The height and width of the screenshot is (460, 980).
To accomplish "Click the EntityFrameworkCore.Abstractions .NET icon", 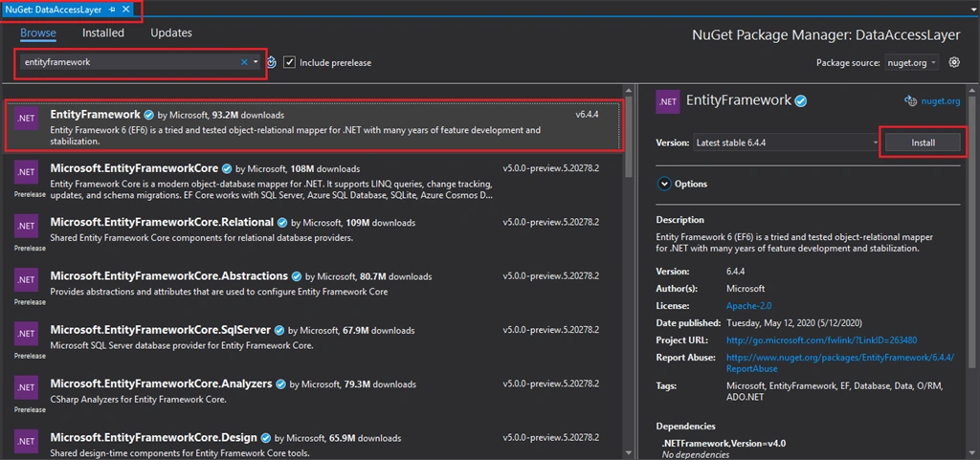I will click(26, 280).
